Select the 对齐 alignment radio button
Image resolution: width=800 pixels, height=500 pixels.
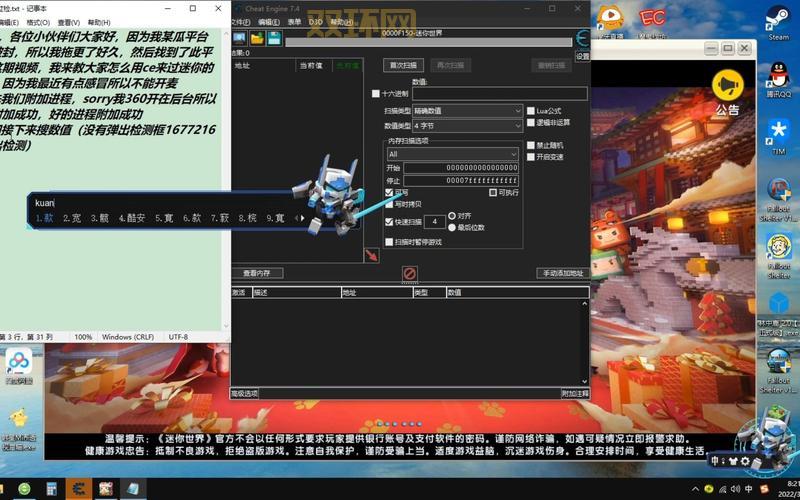pyautogui.click(x=452, y=216)
